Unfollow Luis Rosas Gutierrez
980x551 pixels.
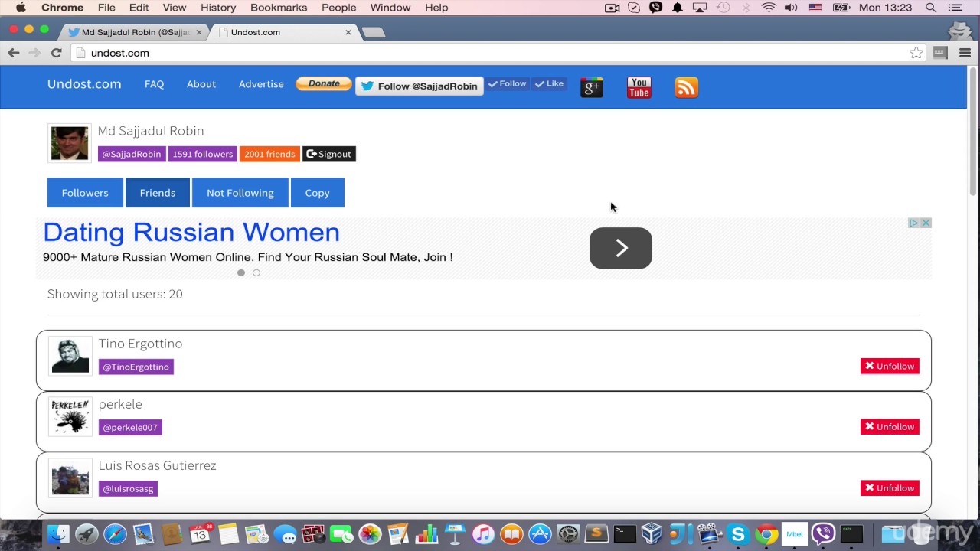(890, 488)
